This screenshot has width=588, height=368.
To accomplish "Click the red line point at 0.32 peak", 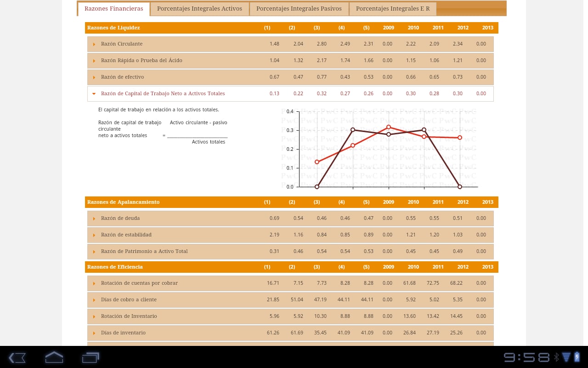I will coord(389,127).
